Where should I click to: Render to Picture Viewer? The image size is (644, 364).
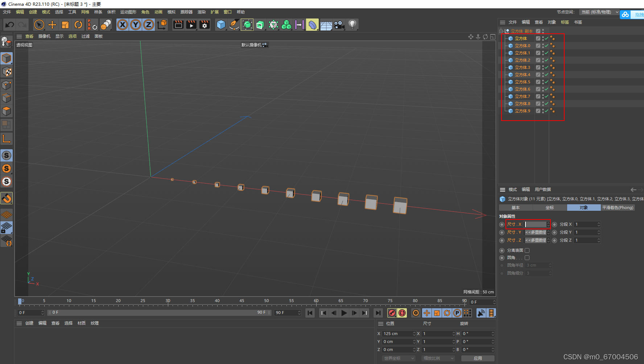click(191, 25)
